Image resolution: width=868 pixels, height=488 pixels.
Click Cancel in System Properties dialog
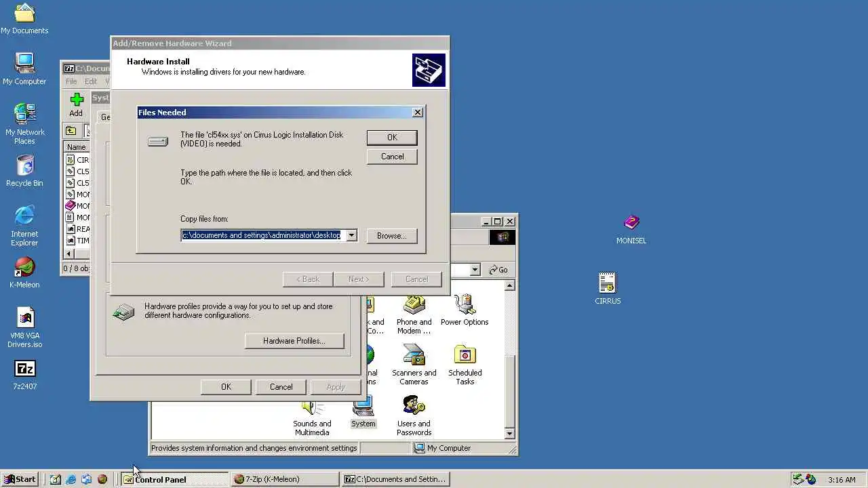tap(281, 386)
